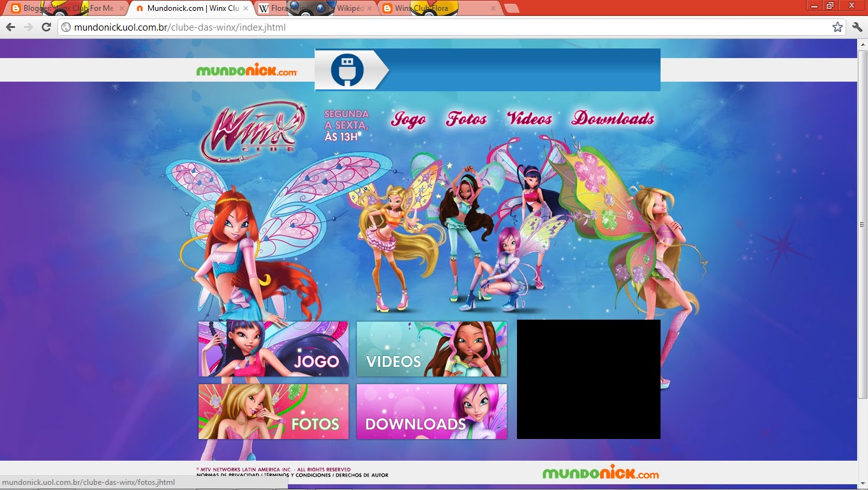Image resolution: width=868 pixels, height=490 pixels.
Task: Click the mundonick.com logo in header
Action: 247,70
